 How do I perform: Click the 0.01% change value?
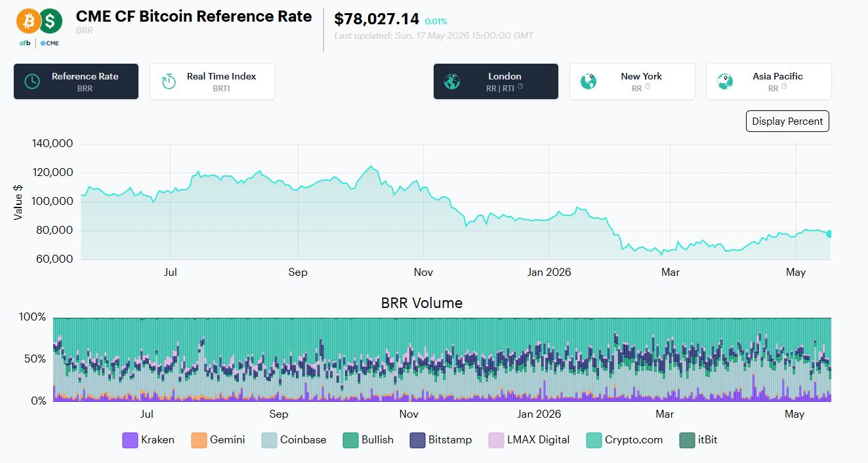(x=436, y=22)
